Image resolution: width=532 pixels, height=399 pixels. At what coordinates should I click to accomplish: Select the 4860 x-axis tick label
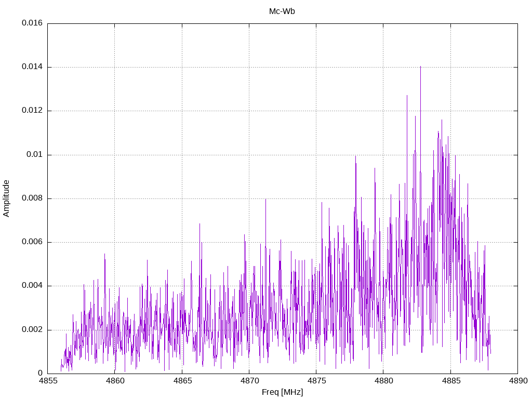[x=115, y=381]
